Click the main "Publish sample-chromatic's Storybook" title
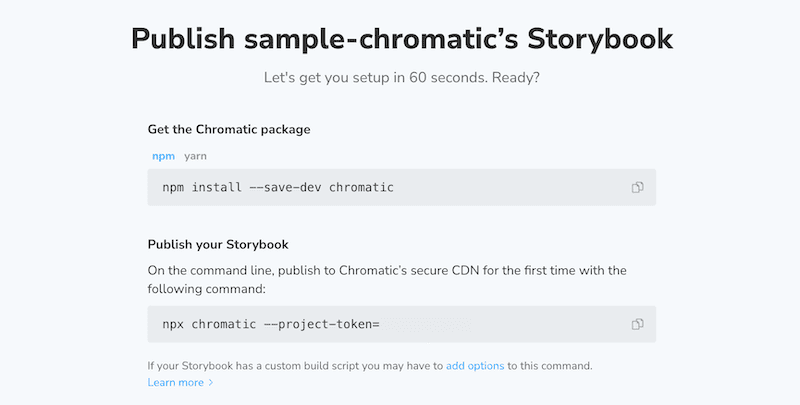Screen dimensions: 800x405 click(401, 40)
